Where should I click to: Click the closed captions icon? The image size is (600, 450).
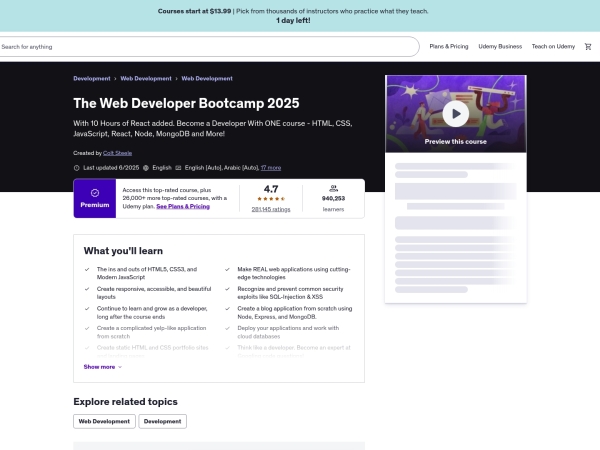[178, 168]
